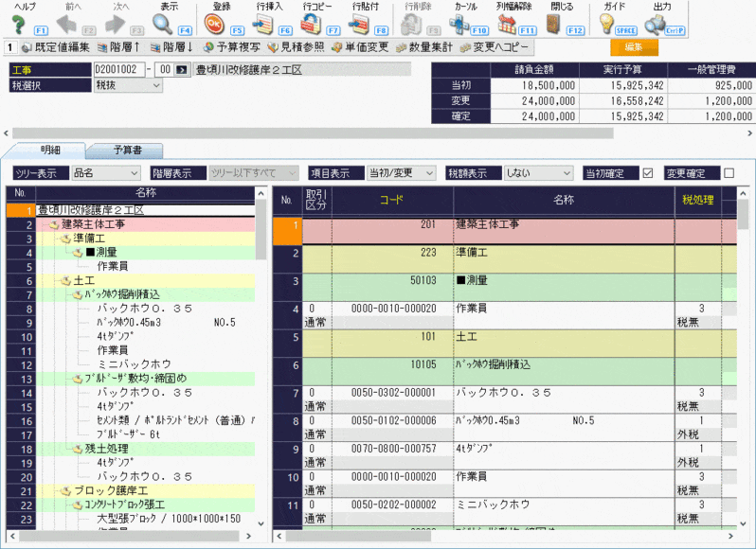Open the 税選択 dropdown showing 税抜

click(128, 85)
